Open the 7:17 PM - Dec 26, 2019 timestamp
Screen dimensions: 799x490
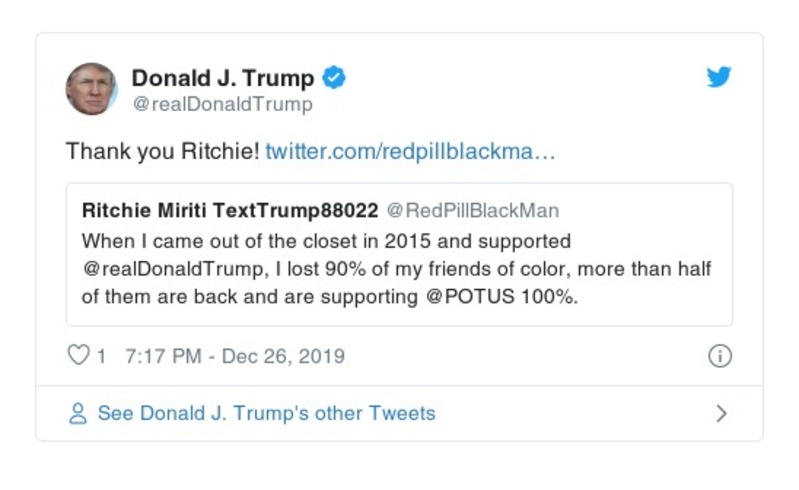[235, 356]
